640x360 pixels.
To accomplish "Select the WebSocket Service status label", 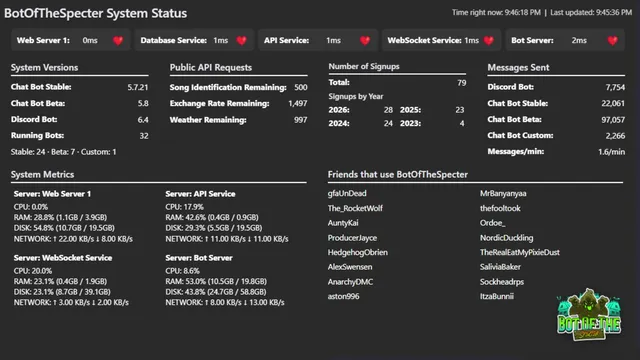I will 424,40.
